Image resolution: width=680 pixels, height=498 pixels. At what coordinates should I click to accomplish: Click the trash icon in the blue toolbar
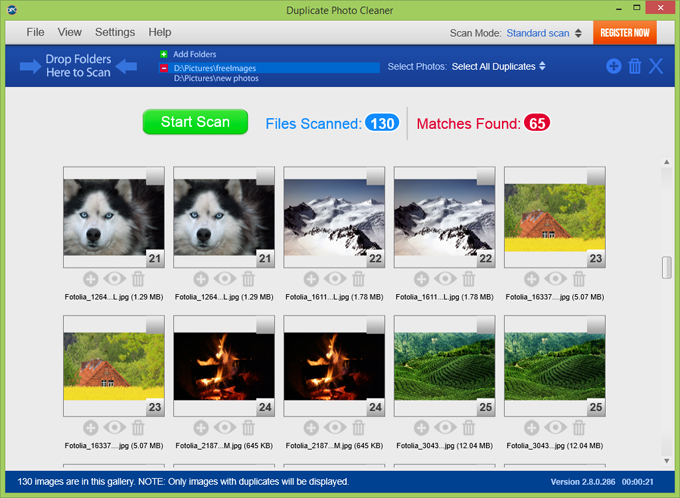pos(634,66)
